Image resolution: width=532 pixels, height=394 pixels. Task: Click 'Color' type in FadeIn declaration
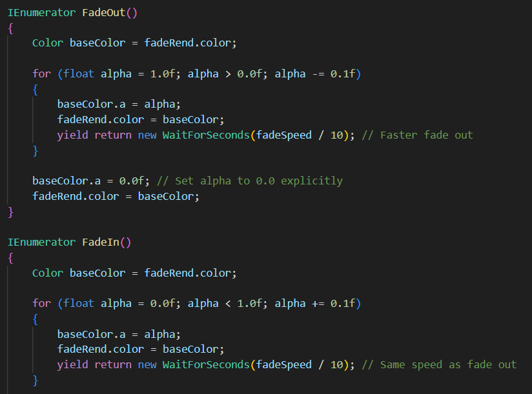tap(48, 273)
